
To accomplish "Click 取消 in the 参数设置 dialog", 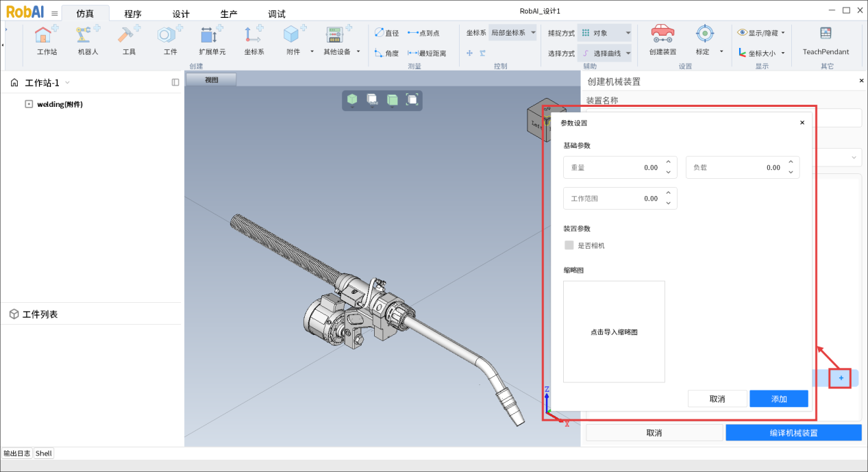I will pos(717,399).
